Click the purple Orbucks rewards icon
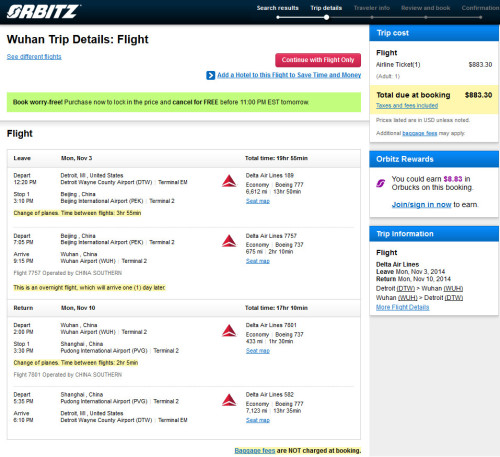500x457 pixels. 381,183
